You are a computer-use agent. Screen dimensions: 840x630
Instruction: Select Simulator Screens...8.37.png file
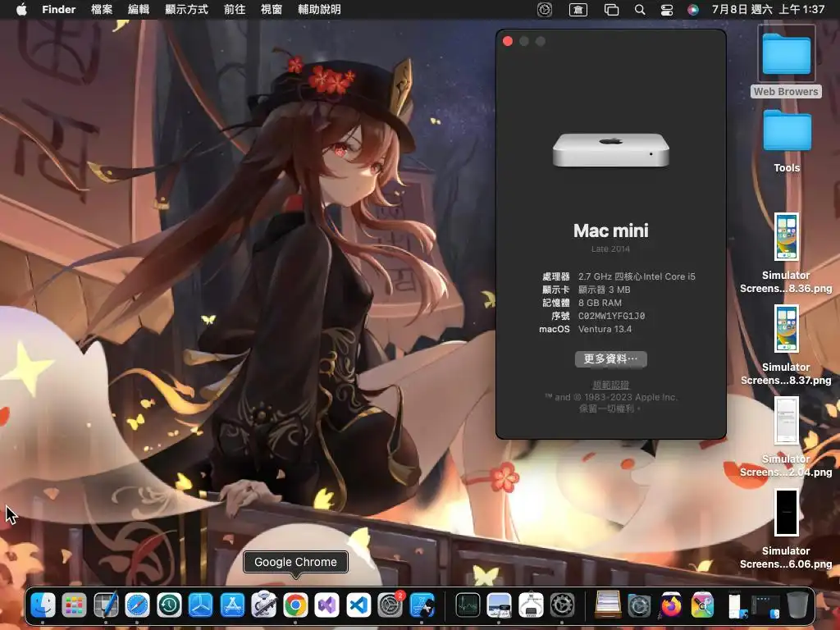(786, 345)
